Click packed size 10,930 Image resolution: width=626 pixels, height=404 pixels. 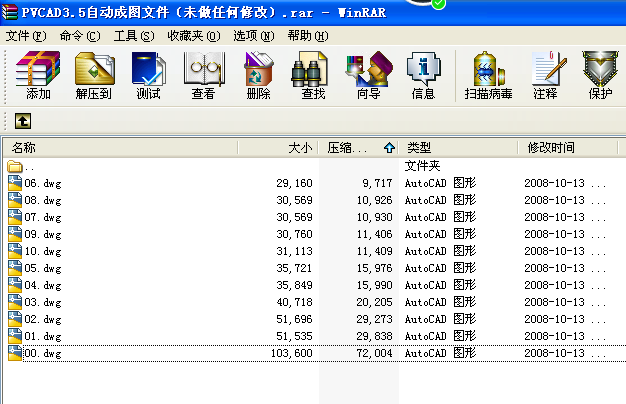click(x=374, y=217)
